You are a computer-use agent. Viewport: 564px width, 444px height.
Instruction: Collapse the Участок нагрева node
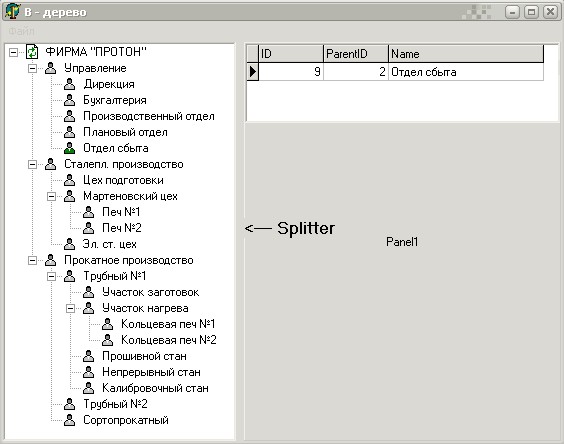click(70, 308)
